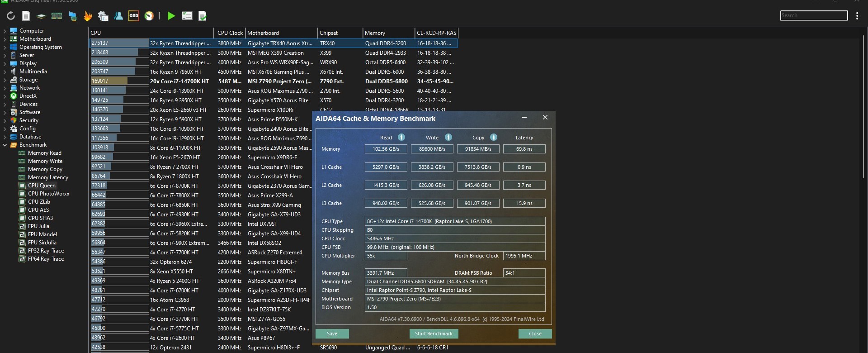Screen dimensions: 868x353
Task: Open the Memory Read benchmark
Action: click(45, 153)
